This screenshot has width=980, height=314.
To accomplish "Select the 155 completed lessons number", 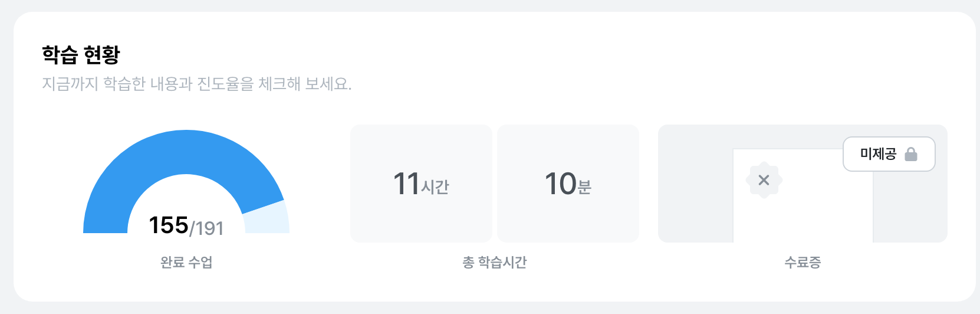I will [x=169, y=225].
